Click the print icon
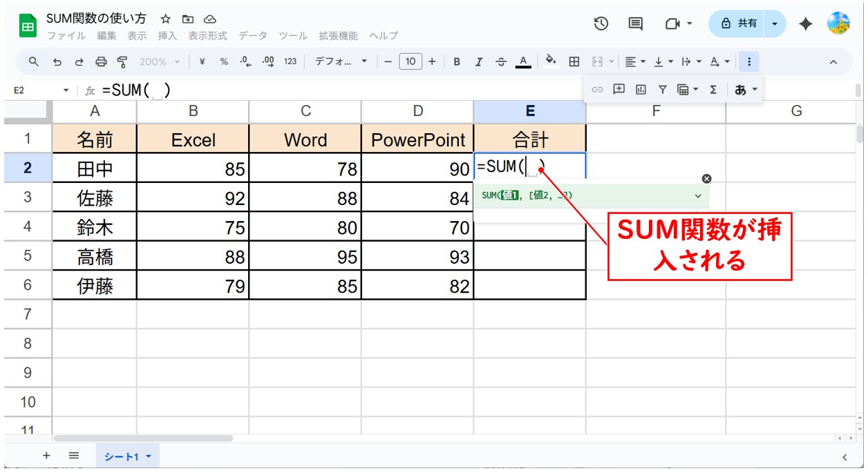This screenshot has width=868, height=473. [101, 61]
